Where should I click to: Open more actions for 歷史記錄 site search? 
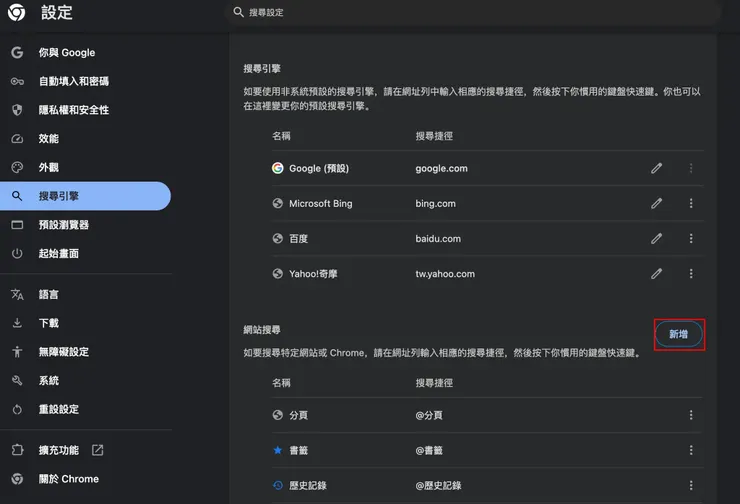[x=691, y=485]
